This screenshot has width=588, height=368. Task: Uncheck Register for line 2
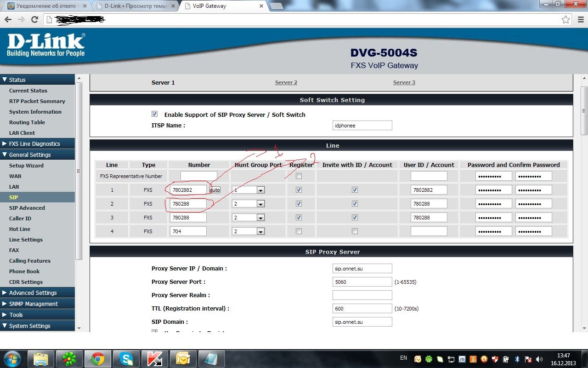coord(299,203)
